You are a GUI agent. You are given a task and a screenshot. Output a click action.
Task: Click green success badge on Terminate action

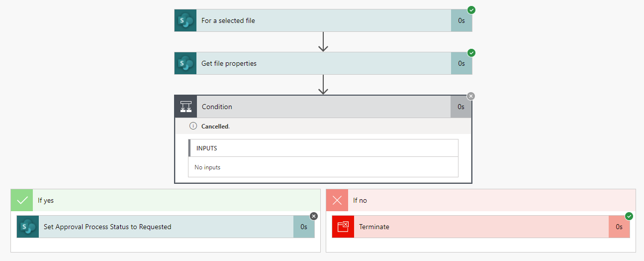coord(629,216)
